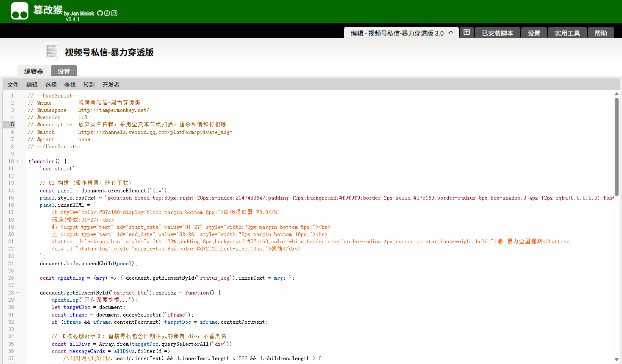This screenshot has width=622, height=364.
Task: Open the 帮助 tab
Action: point(600,33)
